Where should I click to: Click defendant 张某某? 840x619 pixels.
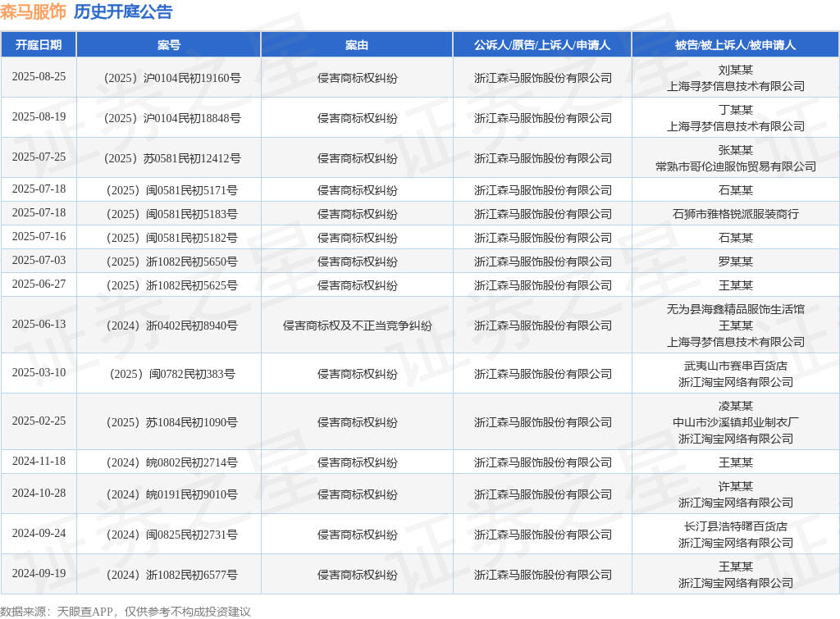(x=736, y=150)
